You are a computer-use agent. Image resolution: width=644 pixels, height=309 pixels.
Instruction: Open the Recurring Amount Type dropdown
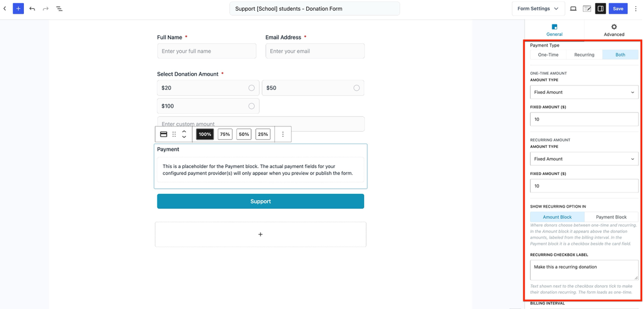coord(584,159)
